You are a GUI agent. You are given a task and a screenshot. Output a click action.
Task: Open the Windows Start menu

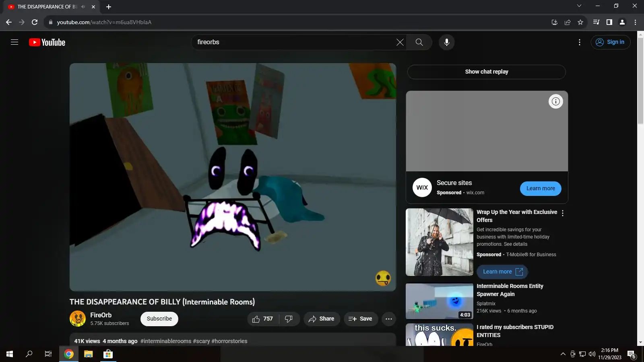pyautogui.click(x=10, y=354)
